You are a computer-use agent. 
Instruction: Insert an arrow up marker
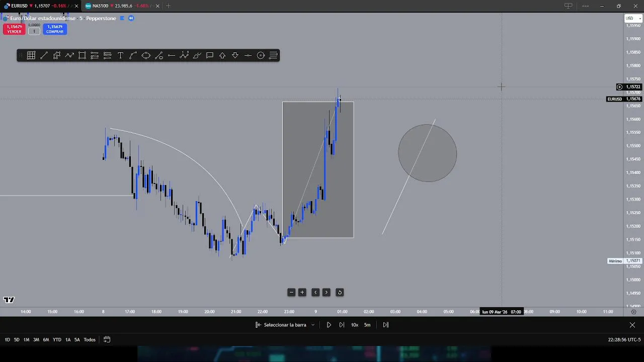[x=222, y=55]
